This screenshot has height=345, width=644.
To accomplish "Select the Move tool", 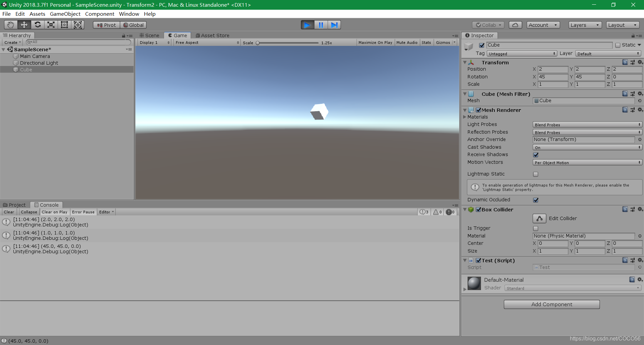I will tap(24, 25).
